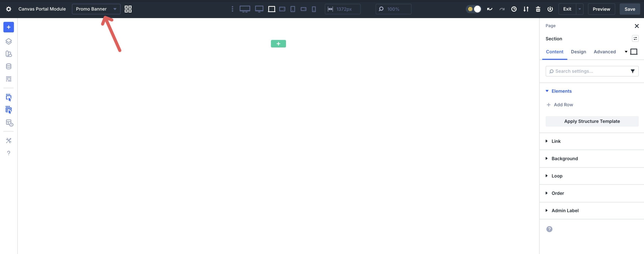Open the revision history clock icon
This screenshot has height=254, width=644.
click(514, 9)
